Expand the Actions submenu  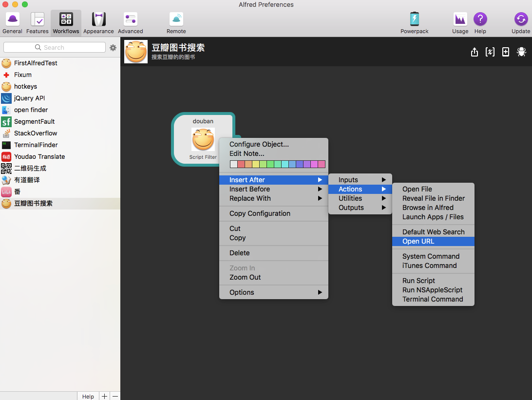tap(361, 189)
